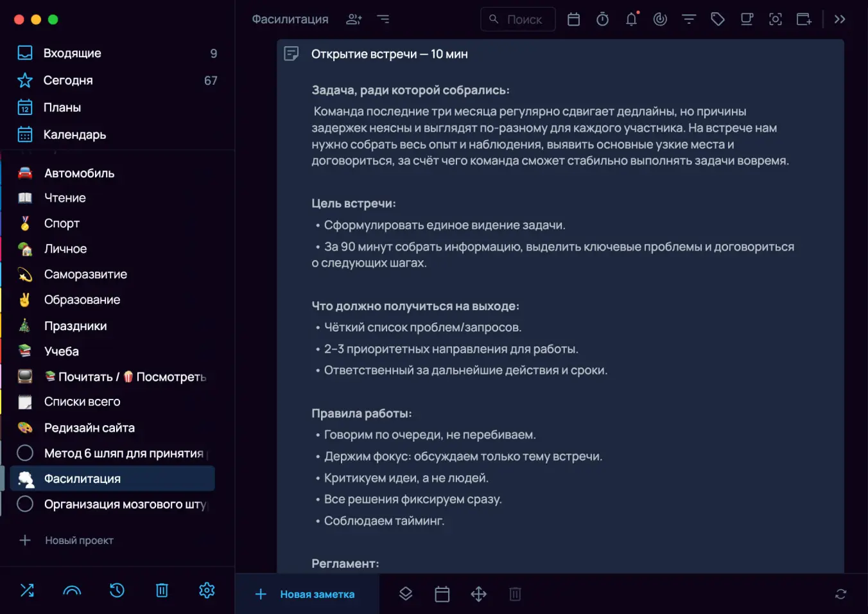
Task: Click the scan frame icon to open overflow options
Action: tap(775, 19)
